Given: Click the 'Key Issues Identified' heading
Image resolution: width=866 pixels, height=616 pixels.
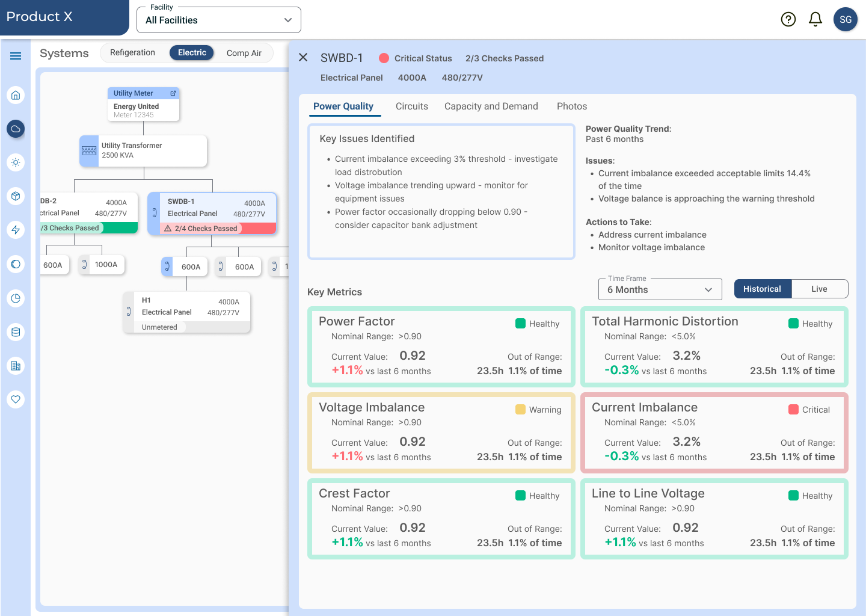Looking at the screenshot, I should click(367, 139).
